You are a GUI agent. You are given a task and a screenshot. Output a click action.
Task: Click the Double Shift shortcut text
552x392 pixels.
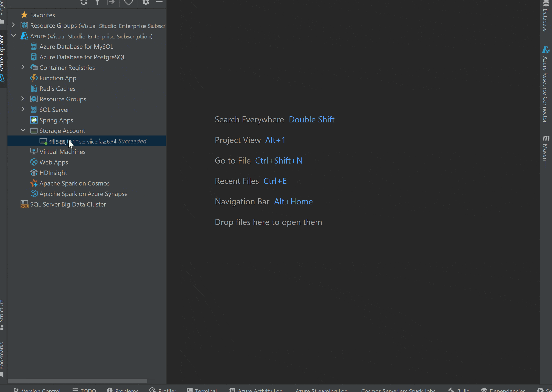(x=312, y=119)
